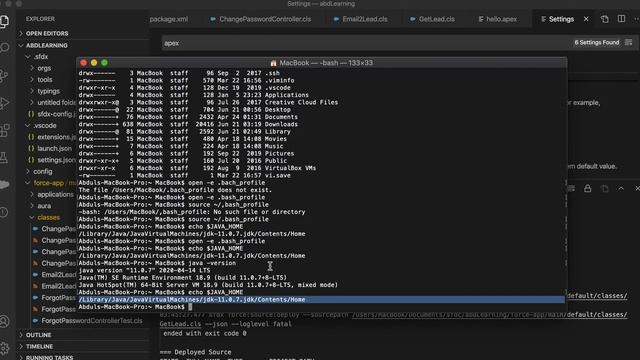The height and width of the screenshot is (360, 640).
Task: Collapse the ABDLEARNING workspace section
Action: 47,45
